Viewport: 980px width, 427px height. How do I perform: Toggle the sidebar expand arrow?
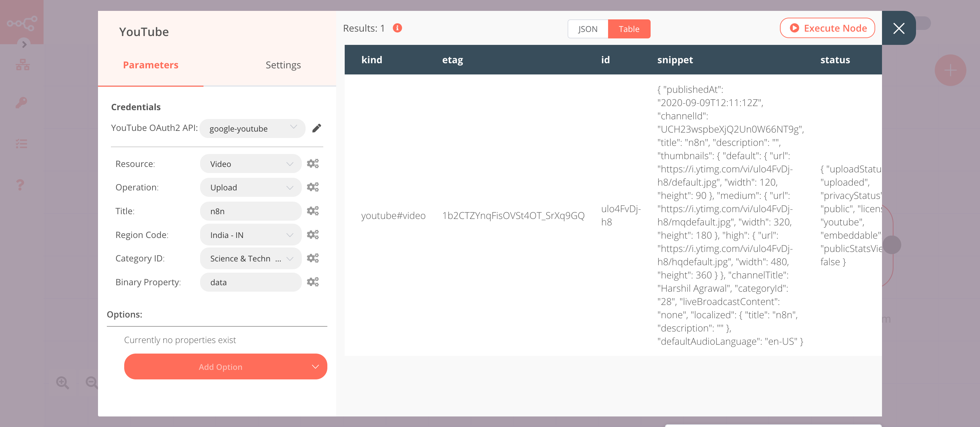point(24,43)
